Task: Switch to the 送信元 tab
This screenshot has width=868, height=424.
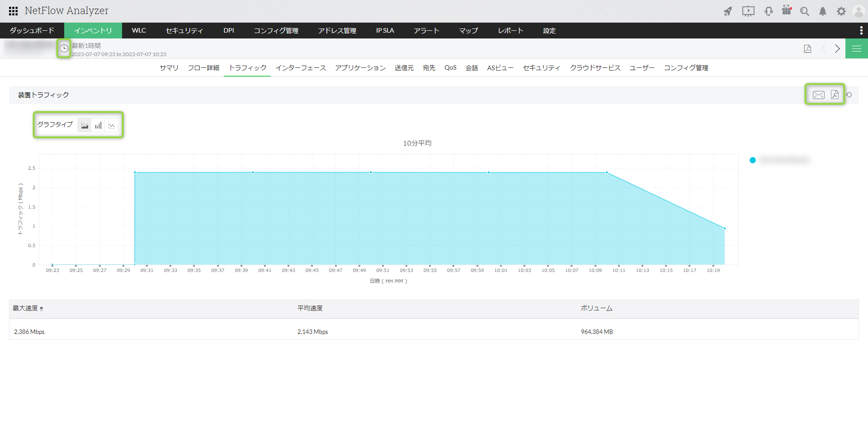Action: [404, 68]
